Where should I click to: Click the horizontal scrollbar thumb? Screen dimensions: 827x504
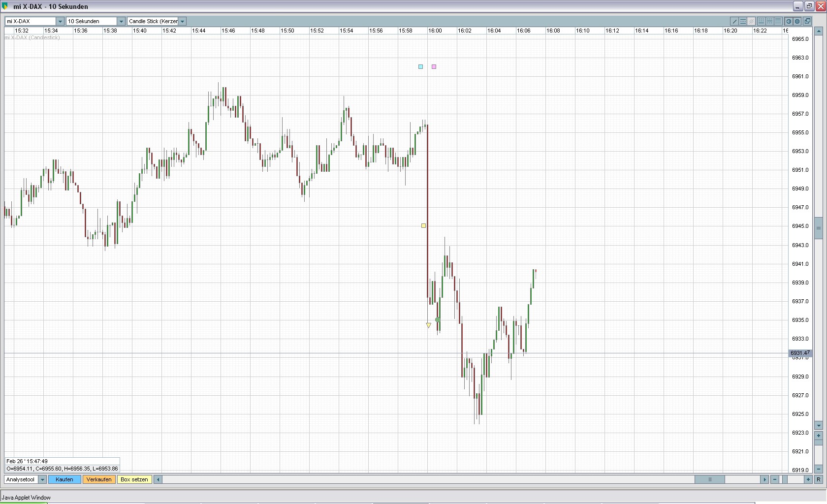coord(709,479)
